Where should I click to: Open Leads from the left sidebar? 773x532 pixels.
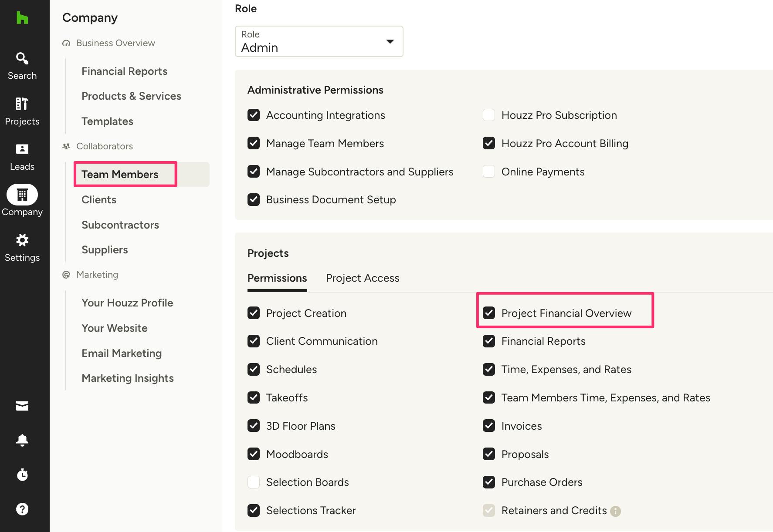tap(22, 157)
